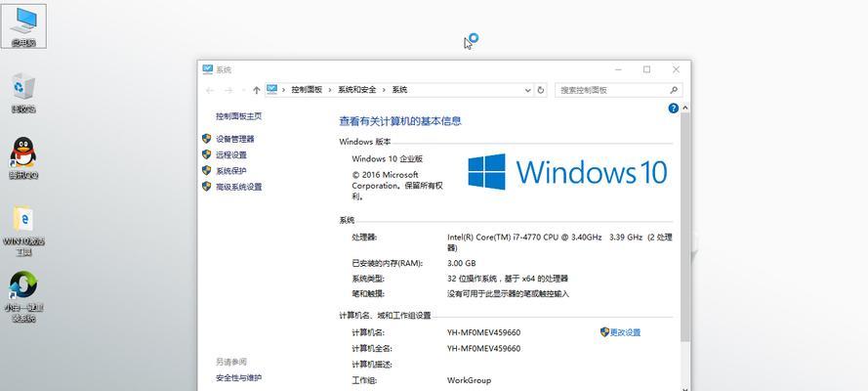This screenshot has width=868, height=391.
Task: Click the Windows 10 logo image
Action: (x=567, y=172)
